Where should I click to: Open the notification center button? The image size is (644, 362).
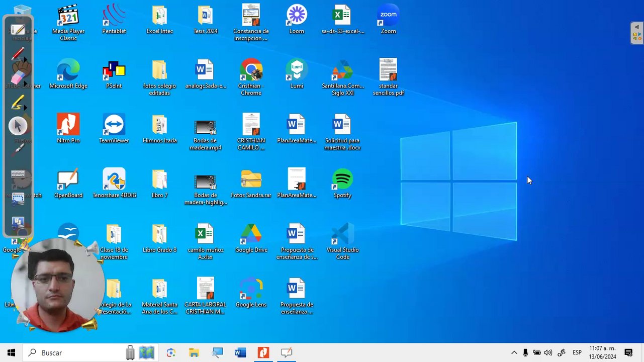[628, 353]
